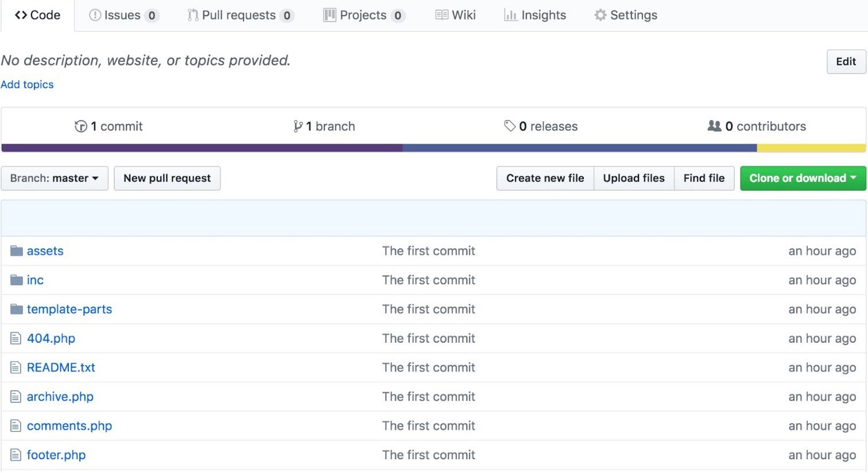Open the footer.php file
Screen dimensions: 868x473
[56, 455]
